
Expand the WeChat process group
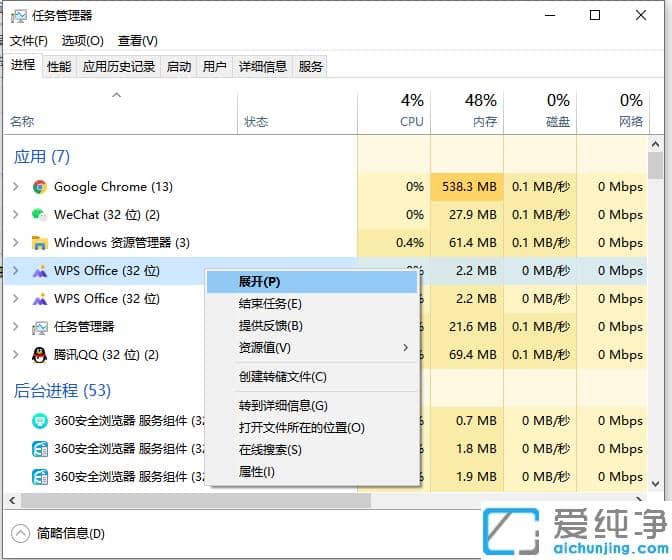click(x=15, y=215)
